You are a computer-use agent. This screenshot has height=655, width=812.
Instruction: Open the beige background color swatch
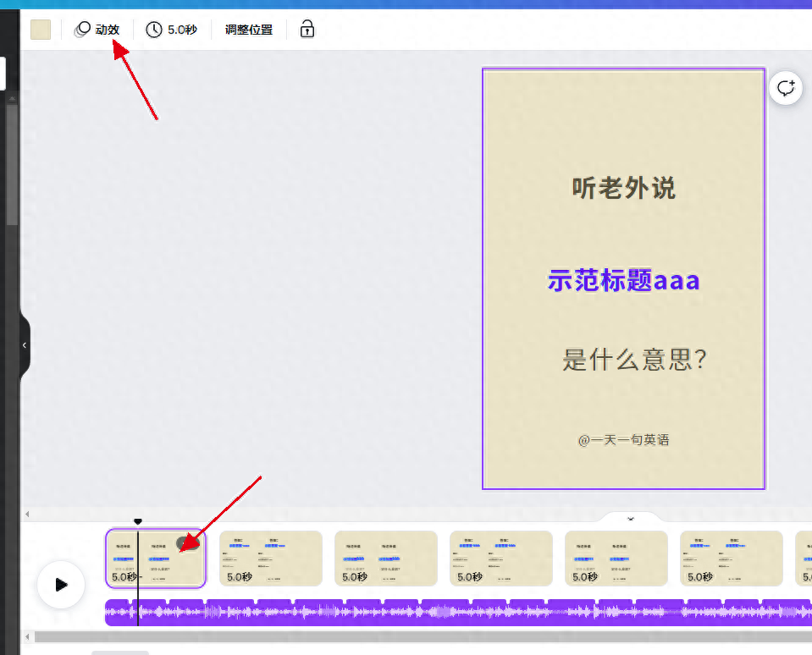pyautogui.click(x=41, y=29)
